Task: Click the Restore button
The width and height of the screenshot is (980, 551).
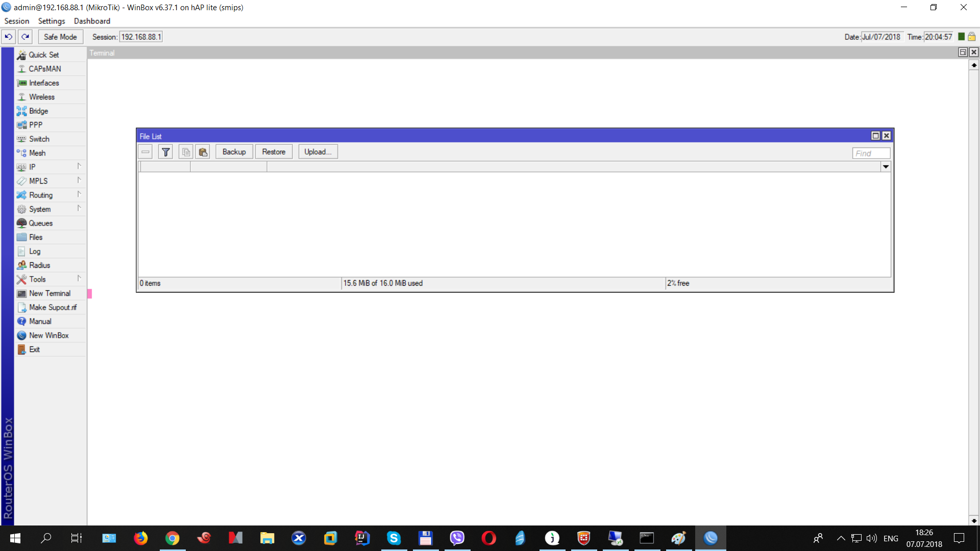Action: pos(274,152)
